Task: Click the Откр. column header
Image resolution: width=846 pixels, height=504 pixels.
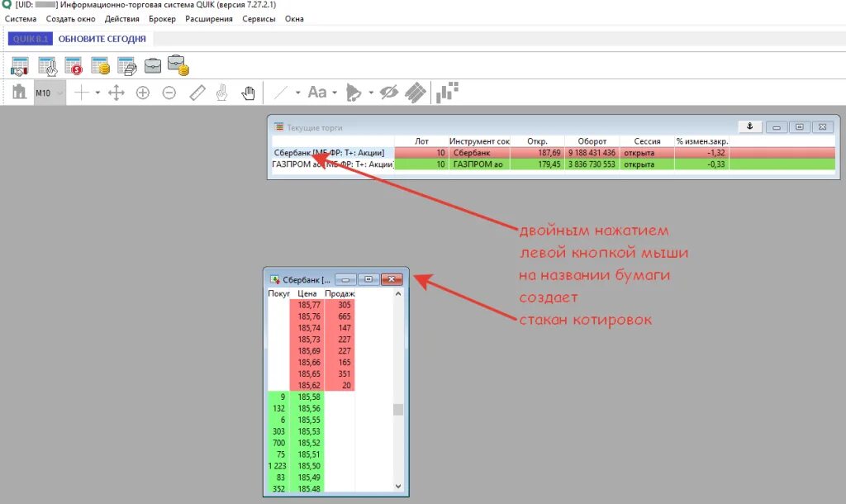Action: pos(537,141)
